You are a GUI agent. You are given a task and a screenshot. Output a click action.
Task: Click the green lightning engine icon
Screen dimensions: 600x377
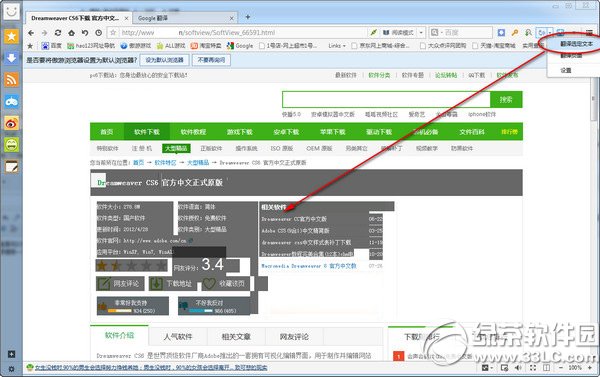pos(373,33)
